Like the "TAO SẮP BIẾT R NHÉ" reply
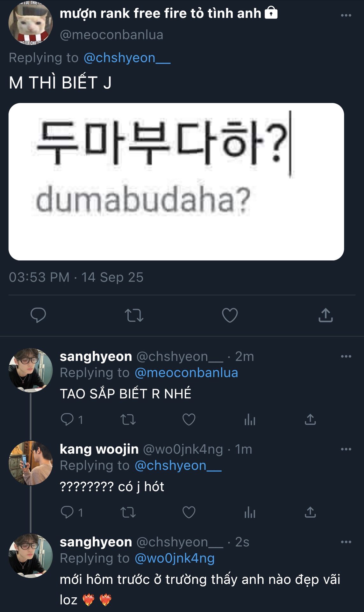This screenshot has height=612, width=364. (x=189, y=419)
